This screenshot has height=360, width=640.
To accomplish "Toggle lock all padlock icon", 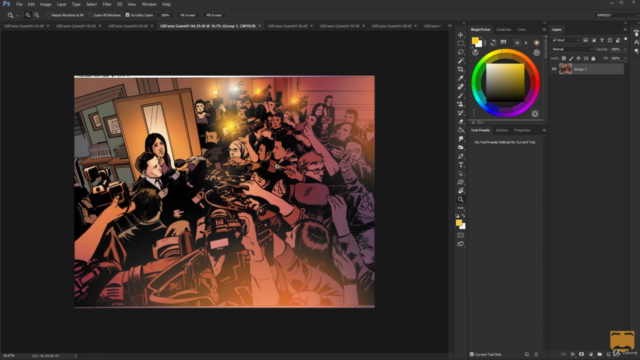I will [593, 58].
